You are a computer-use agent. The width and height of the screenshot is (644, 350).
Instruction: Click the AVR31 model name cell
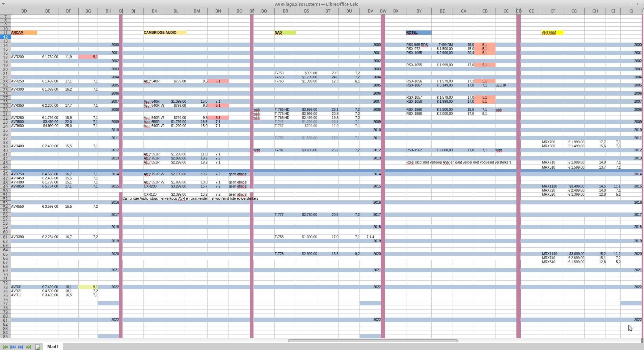point(24,287)
